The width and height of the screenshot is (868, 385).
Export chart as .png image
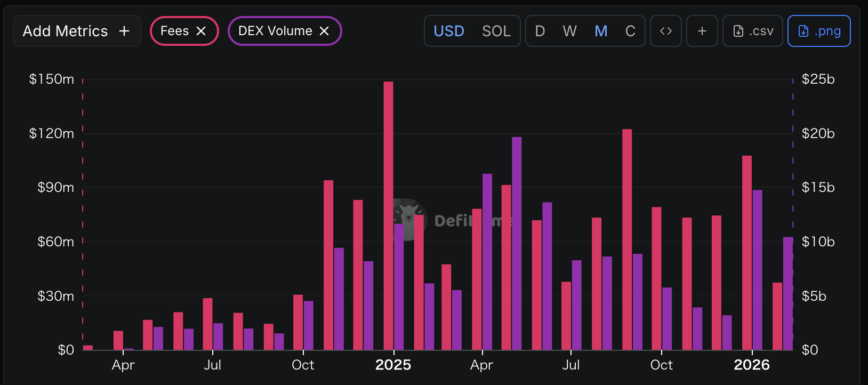point(819,31)
